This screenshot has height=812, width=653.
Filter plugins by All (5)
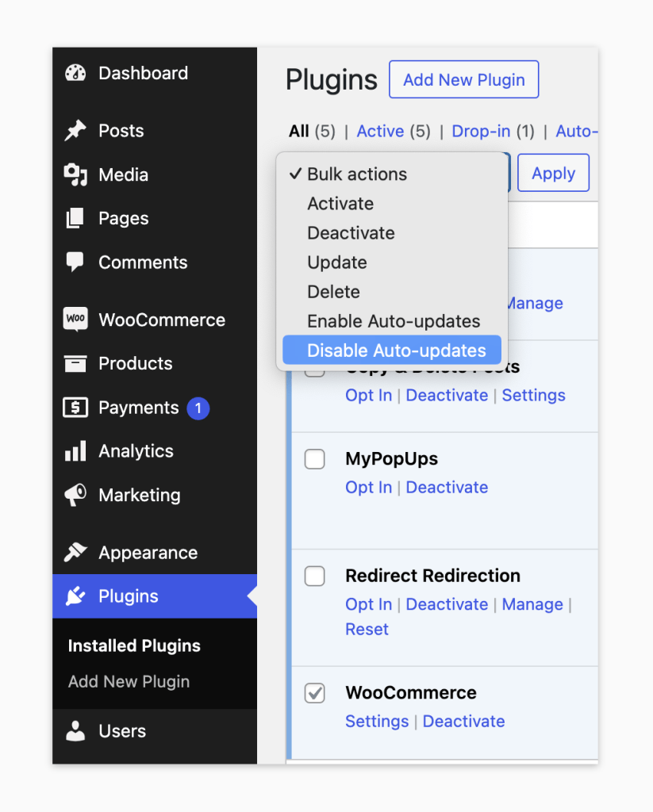312,131
